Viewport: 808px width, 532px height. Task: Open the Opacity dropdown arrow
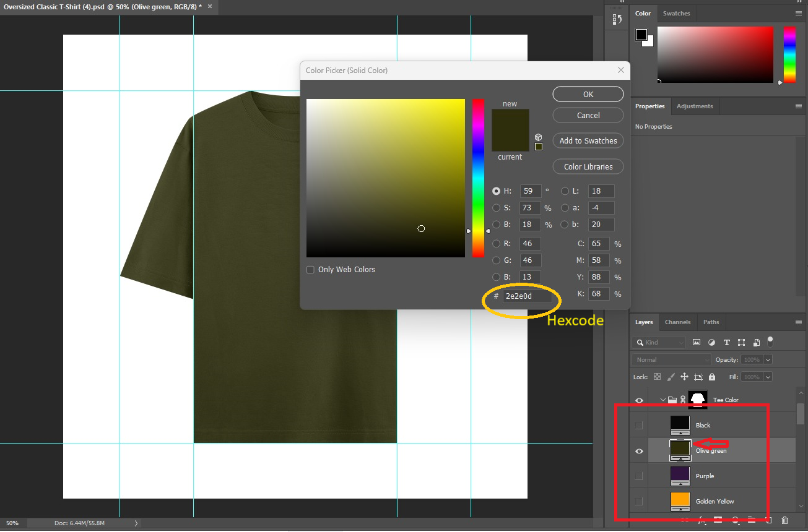point(768,359)
